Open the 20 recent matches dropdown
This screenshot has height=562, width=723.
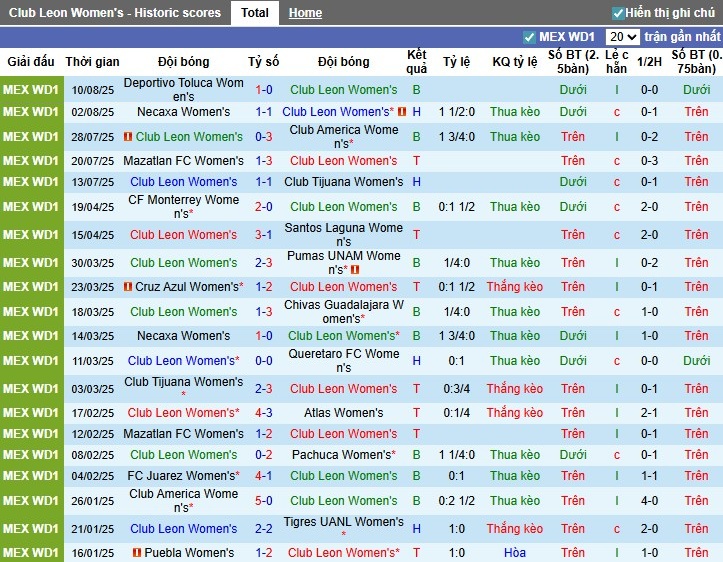[622, 37]
